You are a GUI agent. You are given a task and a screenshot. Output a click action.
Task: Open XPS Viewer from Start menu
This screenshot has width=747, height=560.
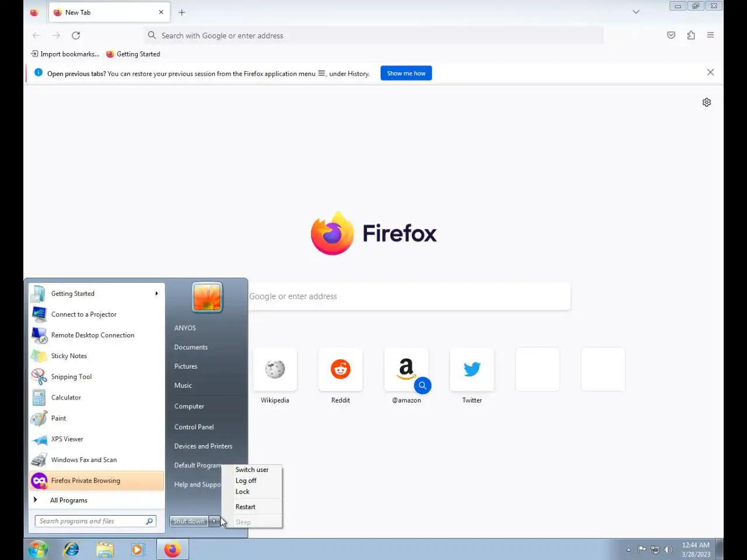97,439
